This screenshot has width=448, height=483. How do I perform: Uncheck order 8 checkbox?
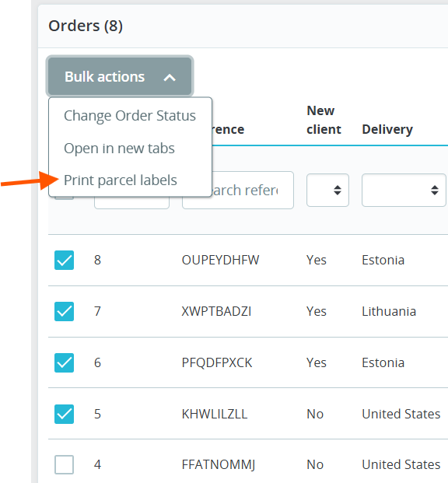[x=64, y=260]
